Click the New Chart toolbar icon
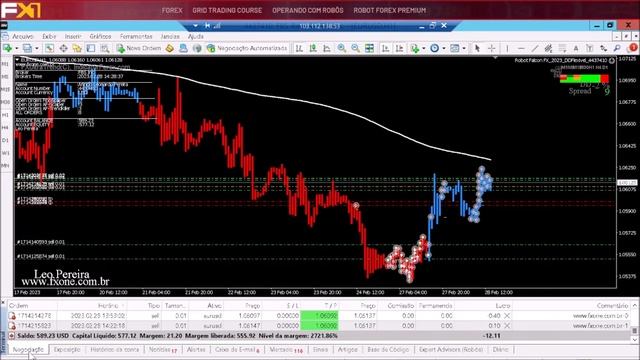The height and width of the screenshot is (360, 640). 8,49
